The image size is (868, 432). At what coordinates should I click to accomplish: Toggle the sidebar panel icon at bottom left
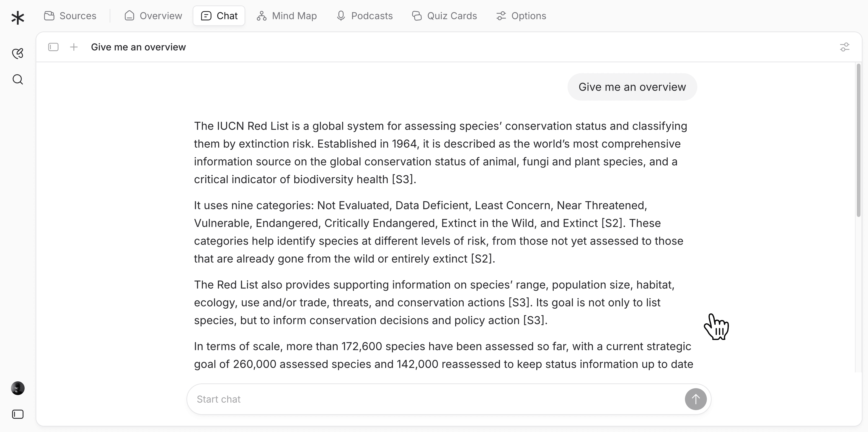(x=18, y=414)
